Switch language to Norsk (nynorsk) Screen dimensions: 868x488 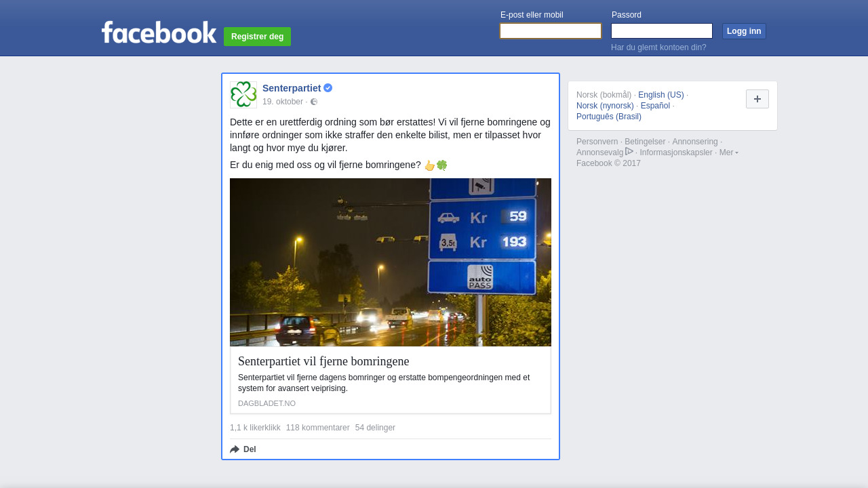click(605, 106)
